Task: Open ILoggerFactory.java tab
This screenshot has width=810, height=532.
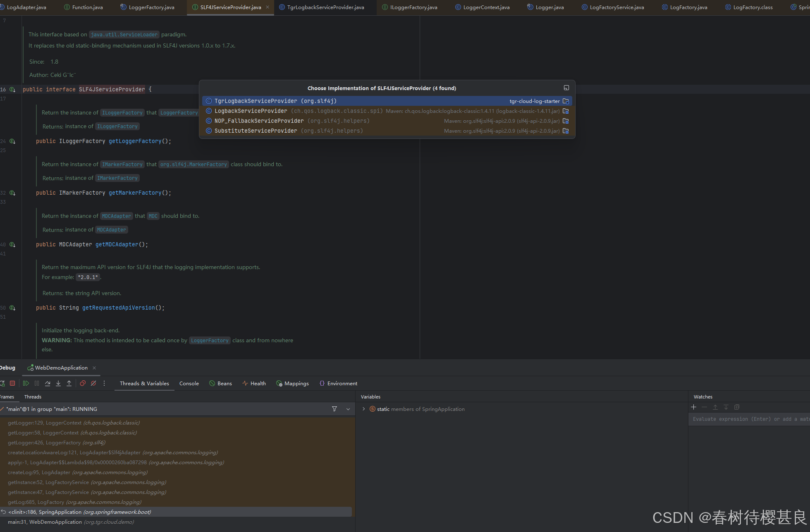Action: click(x=409, y=7)
